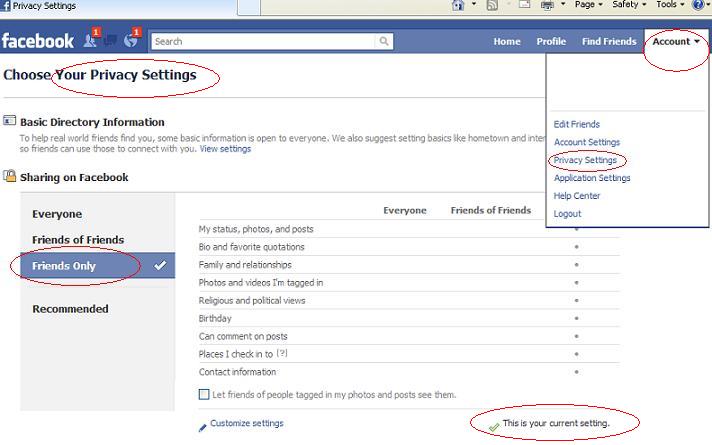Expand the Home icon dropdown arrow
The width and height of the screenshot is (712, 445).
474,4
